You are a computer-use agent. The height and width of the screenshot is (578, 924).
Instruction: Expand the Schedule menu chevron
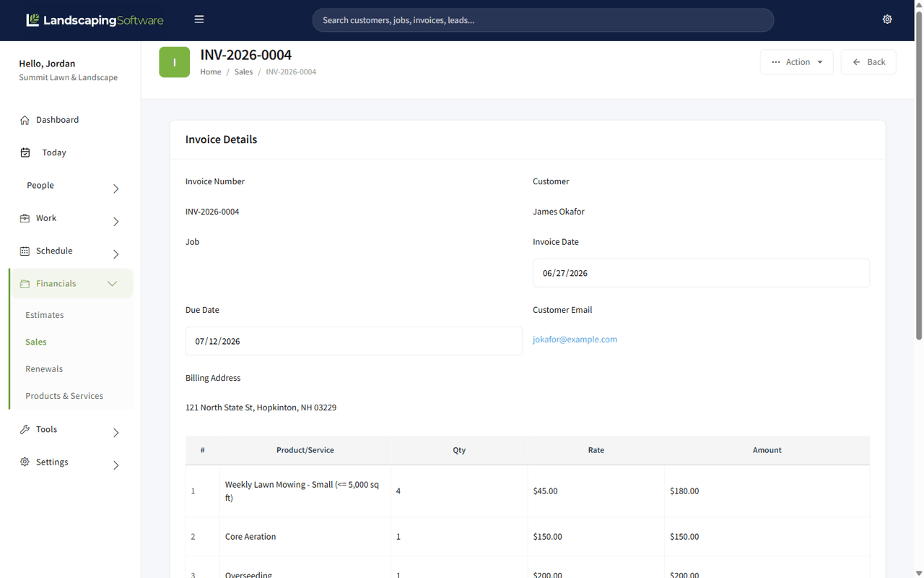pos(116,254)
